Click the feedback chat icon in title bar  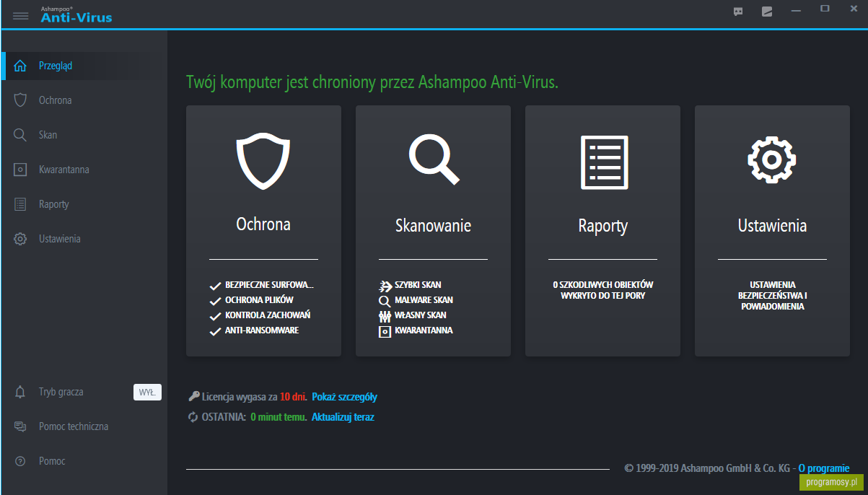coord(738,11)
